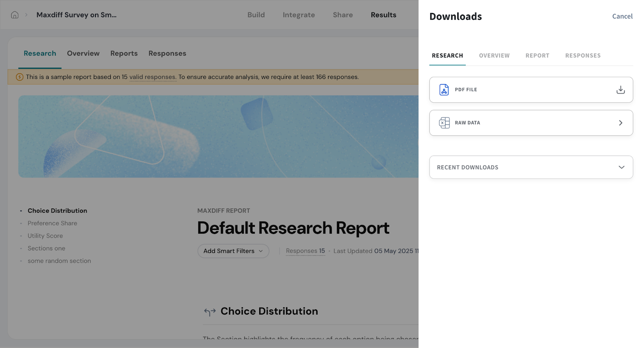This screenshot has width=644, height=348.
Task: Cancel the Downloads panel
Action: click(x=622, y=17)
